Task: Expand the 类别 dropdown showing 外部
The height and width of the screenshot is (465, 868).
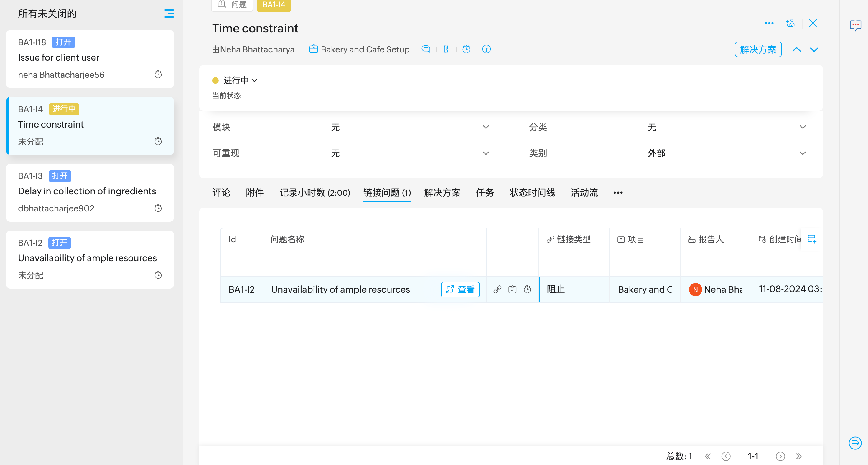Action: [x=803, y=153]
